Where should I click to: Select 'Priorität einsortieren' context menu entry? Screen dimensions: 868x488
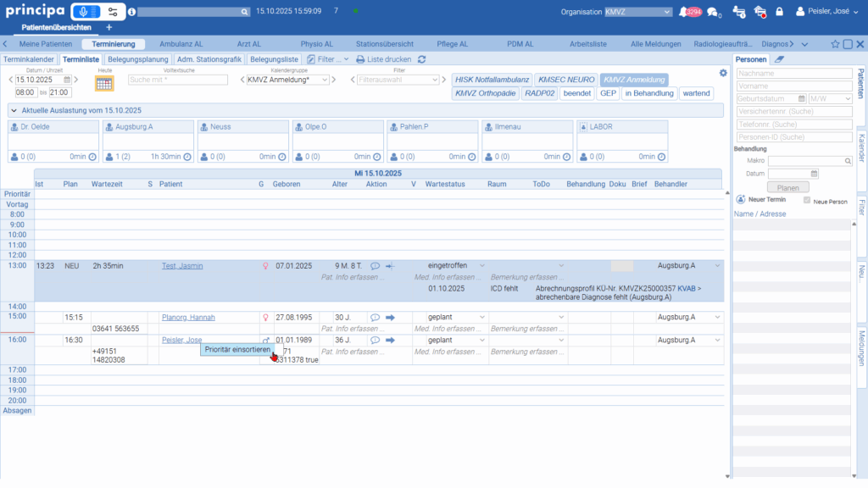[x=237, y=349]
